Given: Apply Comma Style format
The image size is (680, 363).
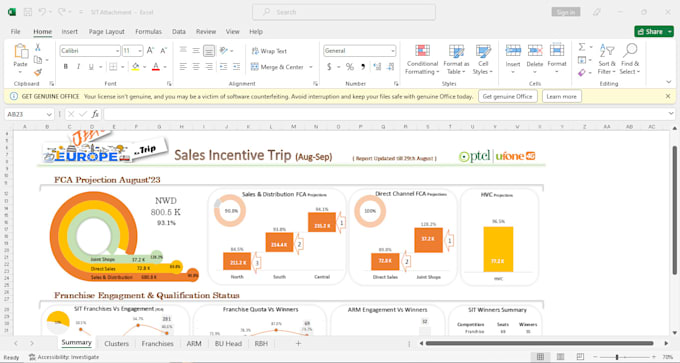Looking at the screenshot, I should click(x=363, y=67).
